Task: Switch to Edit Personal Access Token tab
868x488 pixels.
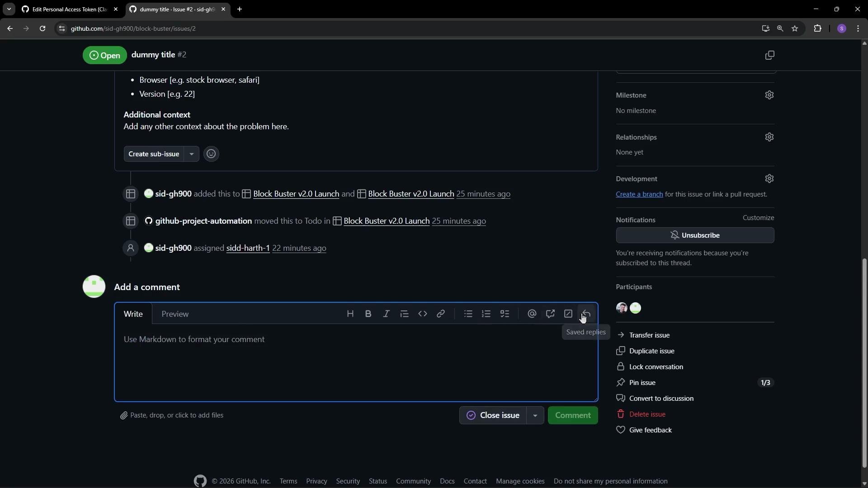Action: [70, 9]
